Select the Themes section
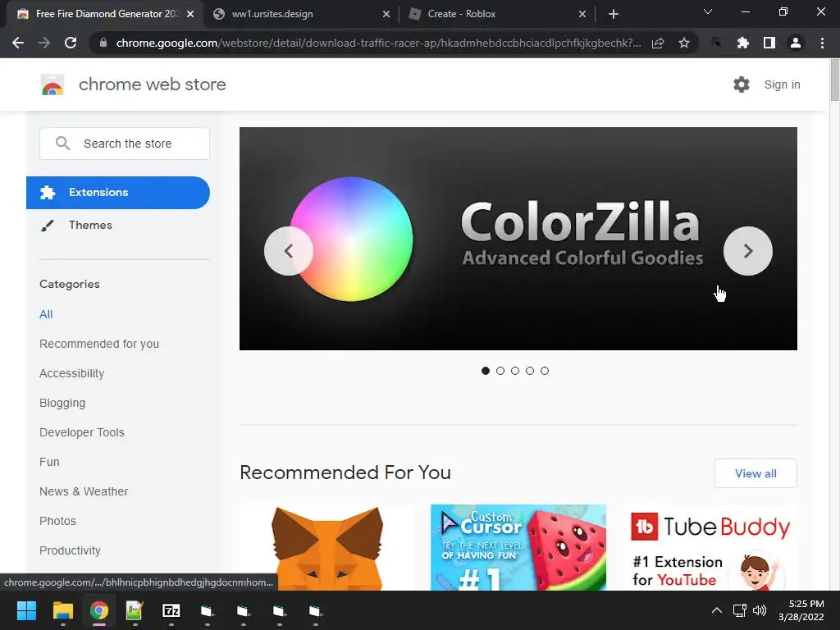 [x=90, y=225]
